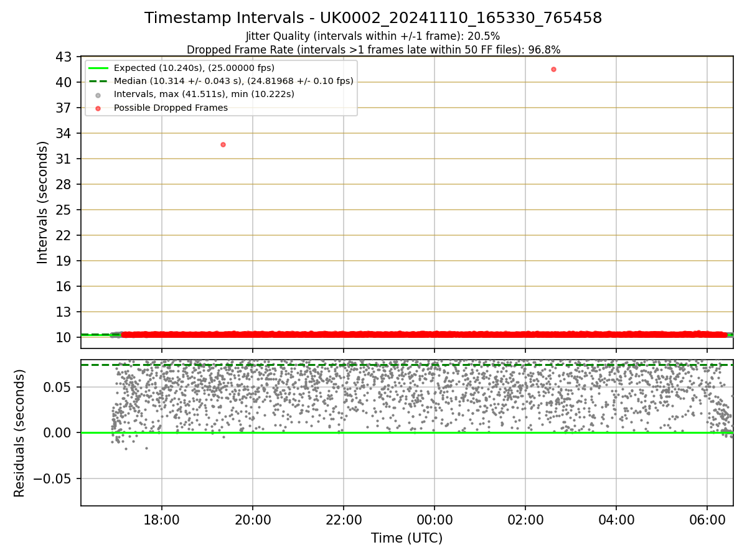Click the red dropped-frame point near 32.7 seconds
Image resolution: width=747 pixels, height=560 pixels.
[223, 144]
